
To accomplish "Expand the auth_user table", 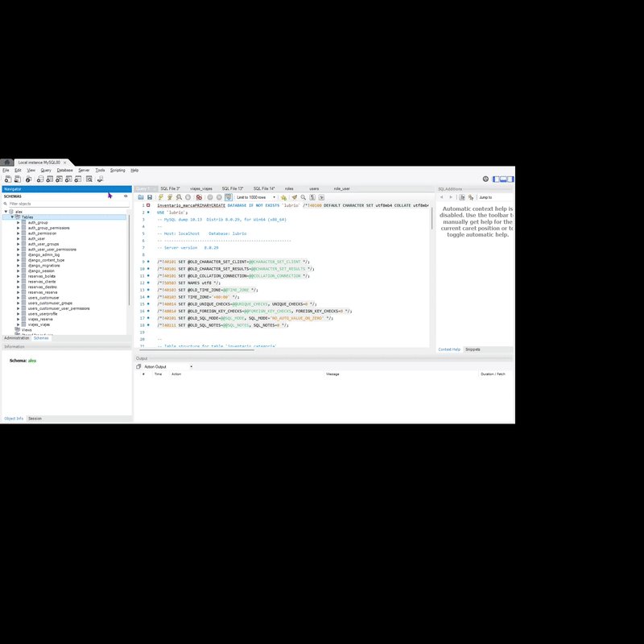I will pyautogui.click(x=18, y=238).
